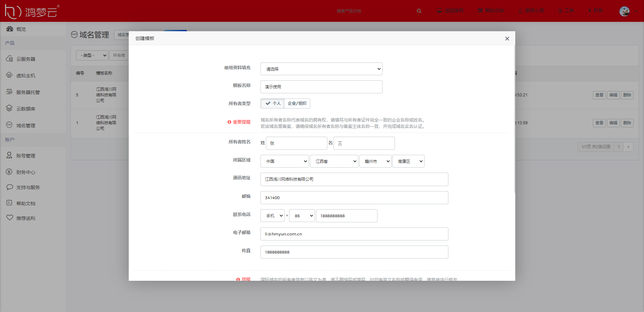Select 个人 as owner type

coord(273,103)
